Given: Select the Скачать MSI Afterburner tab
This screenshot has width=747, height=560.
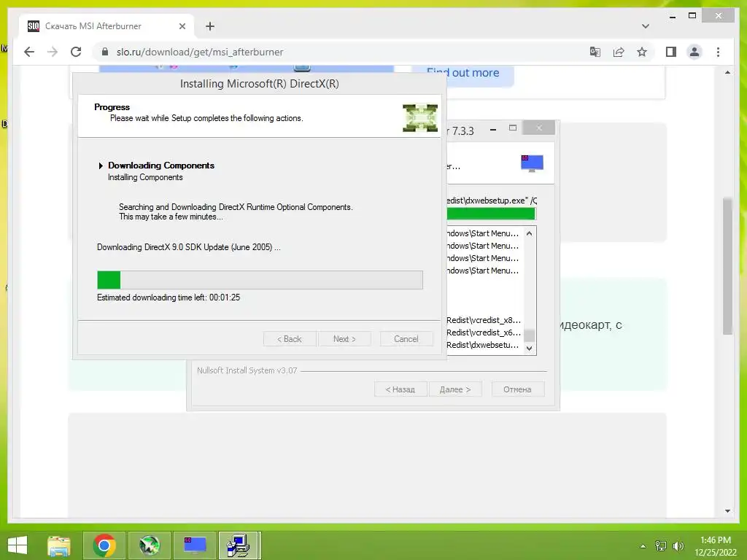Looking at the screenshot, I should click(107, 26).
